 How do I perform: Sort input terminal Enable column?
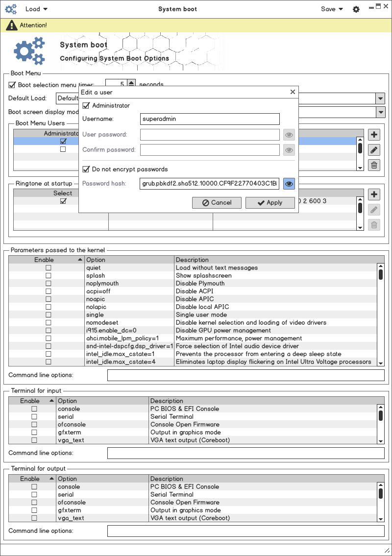coord(32,401)
